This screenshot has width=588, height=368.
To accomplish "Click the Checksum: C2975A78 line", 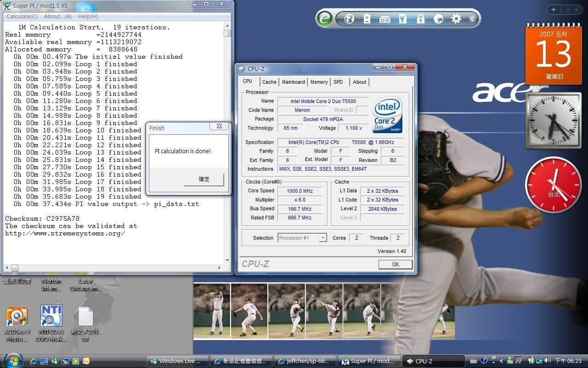I will pyautogui.click(x=42, y=218).
